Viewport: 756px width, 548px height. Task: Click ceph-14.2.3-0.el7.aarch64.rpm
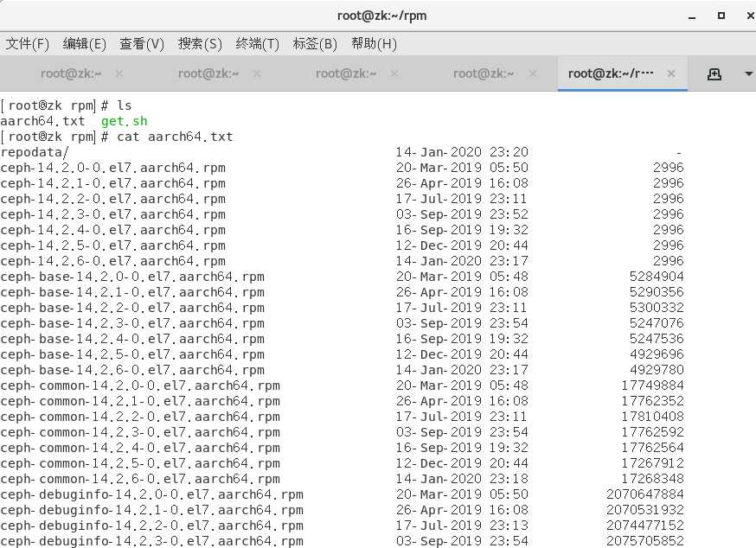[112, 214]
